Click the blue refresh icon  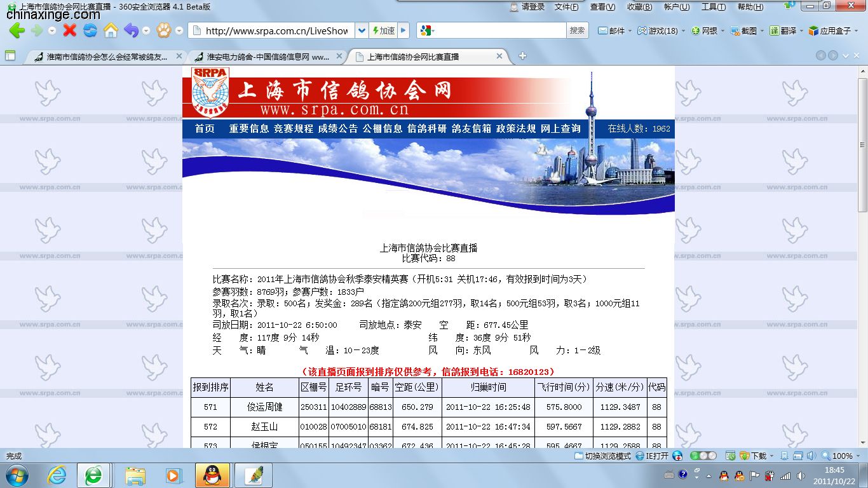click(90, 30)
